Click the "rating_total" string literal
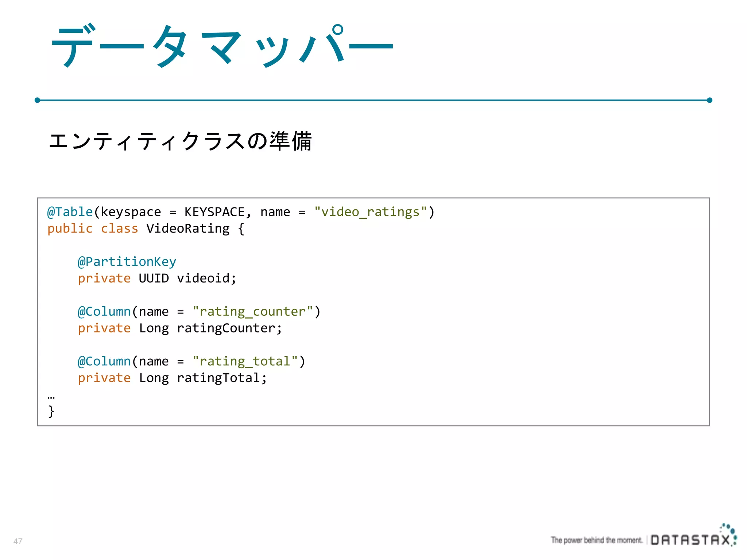This screenshot has height=560, width=747. point(245,361)
